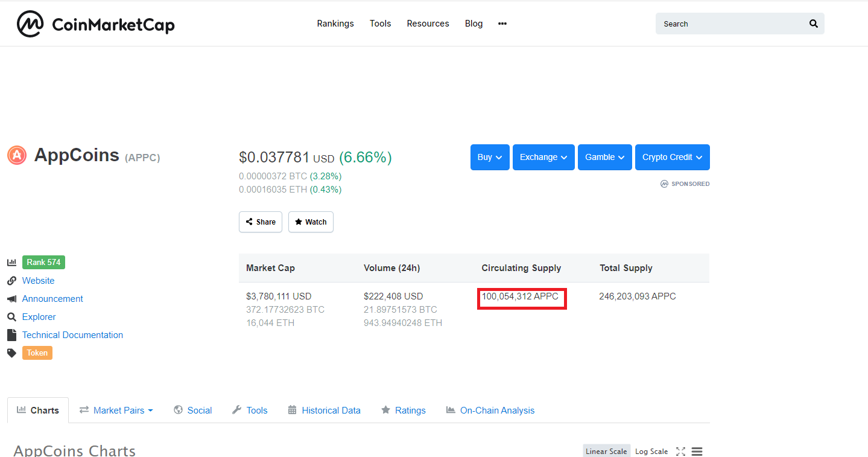The image size is (868, 457).
Task: Click the 16,044 ETH market cap value
Action: tap(270, 323)
